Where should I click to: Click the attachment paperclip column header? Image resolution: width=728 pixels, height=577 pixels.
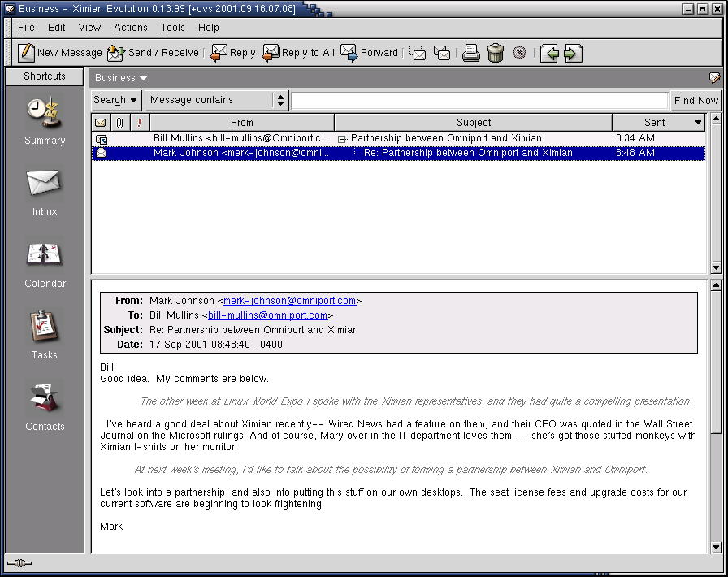click(x=119, y=123)
